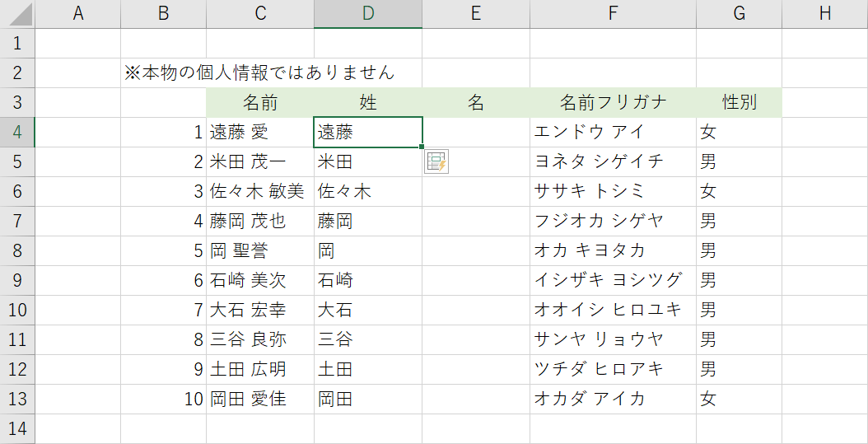Select the row 3 header
The width and height of the screenshot is (868, 444).
coord(17,103)
